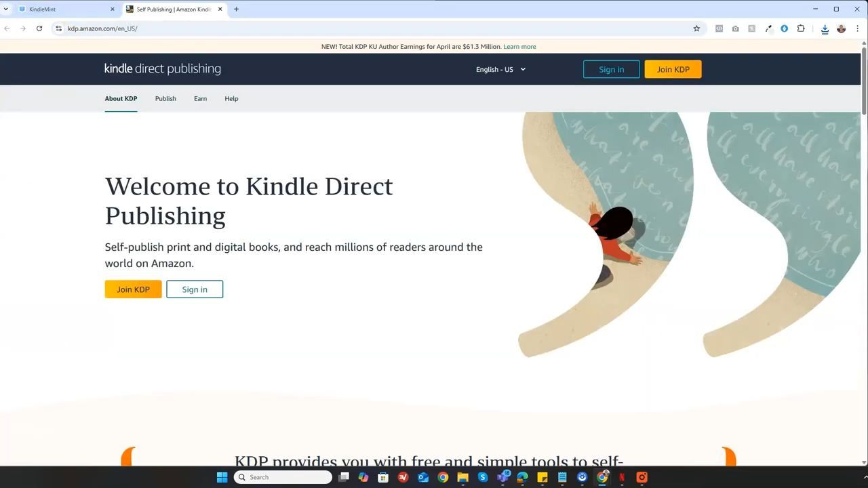Open the Earn menu item
The width and height of the screenshot is (868, 488).
pos(200,99)
